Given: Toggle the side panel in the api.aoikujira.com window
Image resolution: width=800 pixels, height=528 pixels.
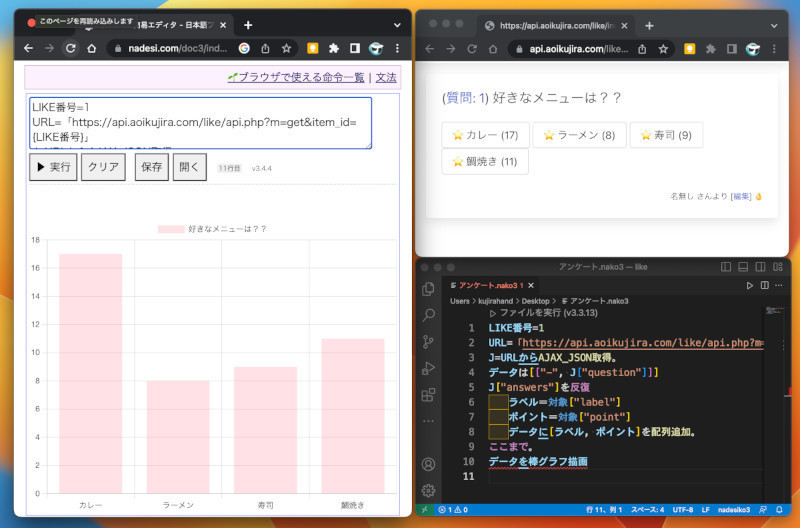Looking at the screenshot, I should [732, 49].
